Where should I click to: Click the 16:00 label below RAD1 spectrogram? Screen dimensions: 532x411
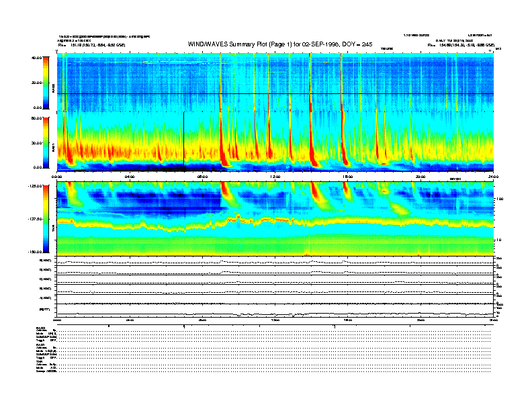[x=348, y=177]
